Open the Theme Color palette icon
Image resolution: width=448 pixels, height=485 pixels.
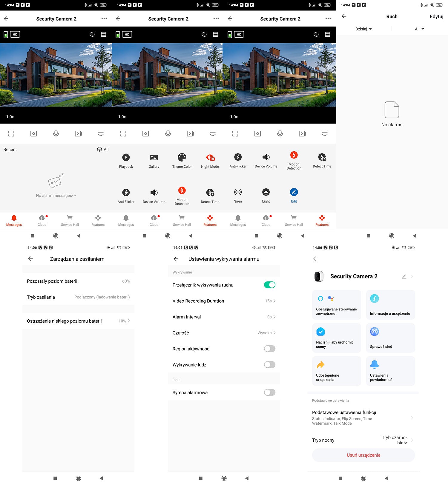click(182, 158)
